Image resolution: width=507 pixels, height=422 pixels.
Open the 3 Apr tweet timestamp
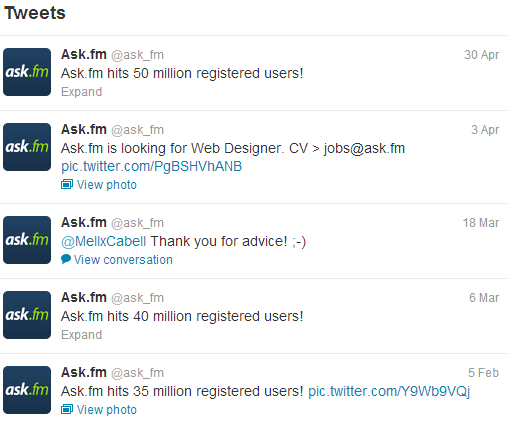(485, 130)
